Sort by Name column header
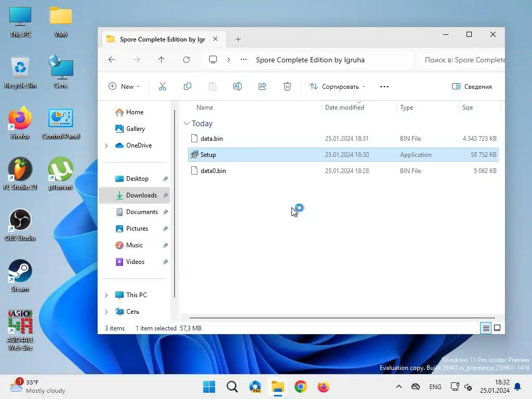This screenshot has height=399, width=532. click(205, 107)
